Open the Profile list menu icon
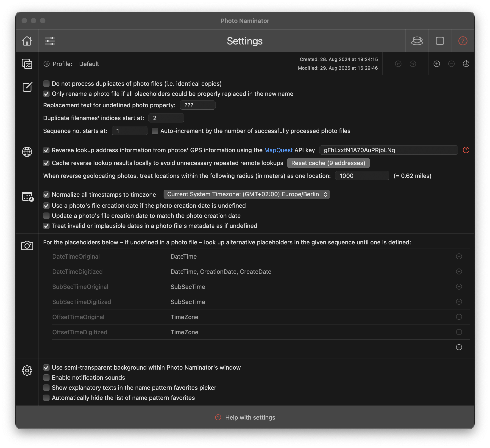490x448 pixels. click(46, 64)
